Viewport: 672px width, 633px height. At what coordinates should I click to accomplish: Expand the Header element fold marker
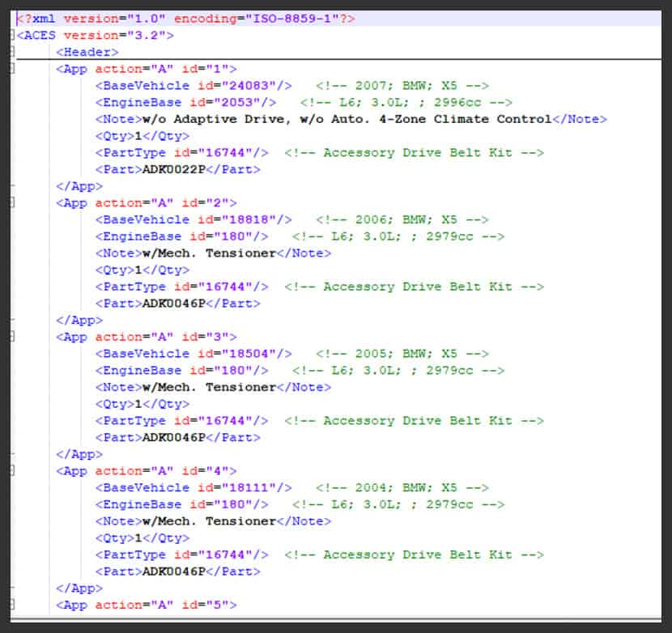coord(12,52)
